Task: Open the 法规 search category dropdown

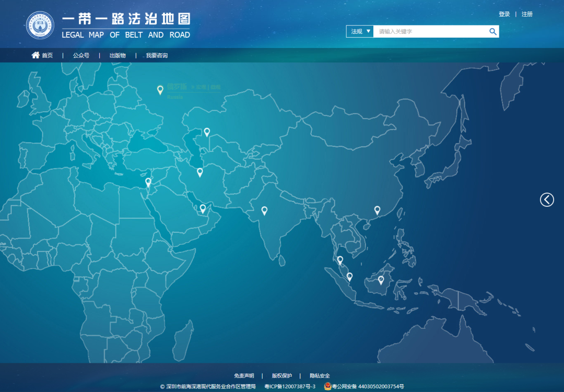Action: pos(360,31)
